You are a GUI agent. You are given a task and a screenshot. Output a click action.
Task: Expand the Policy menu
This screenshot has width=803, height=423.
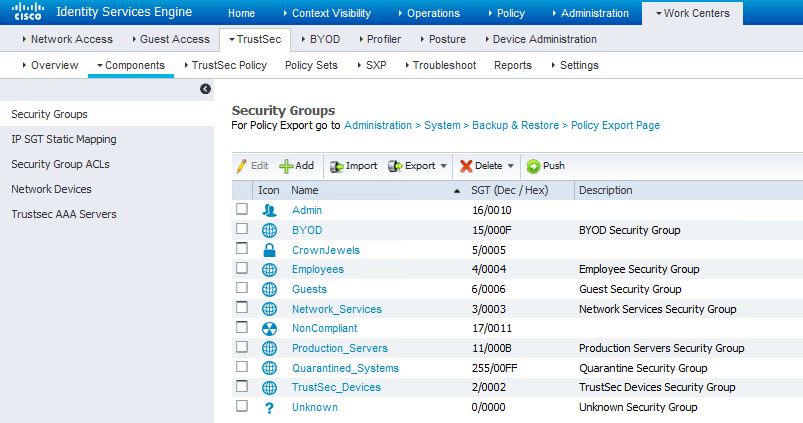tap(507, 13)
